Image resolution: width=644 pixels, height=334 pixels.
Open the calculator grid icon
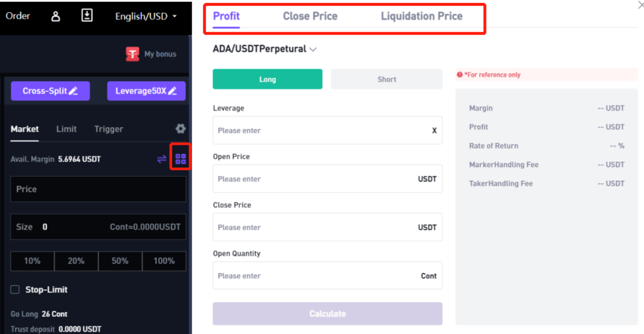click(x=181, y=159)
